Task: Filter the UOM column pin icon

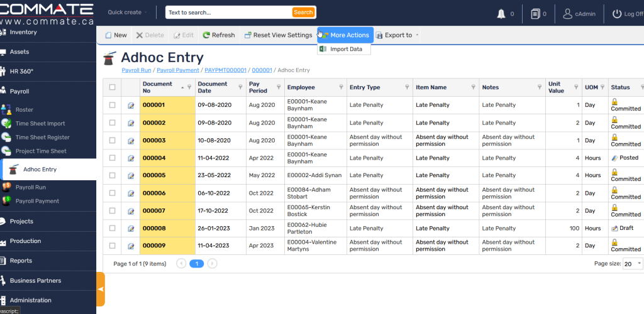Action: coord(602,87)
